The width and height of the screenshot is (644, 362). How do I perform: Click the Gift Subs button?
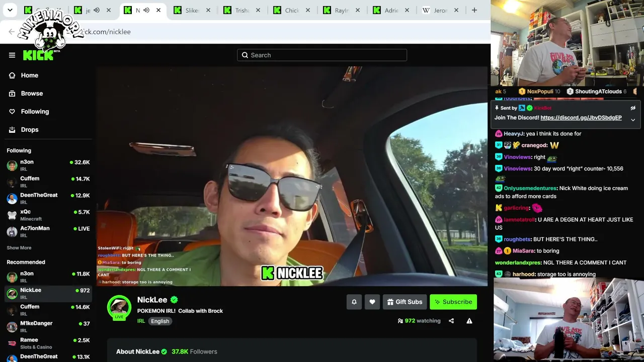[405, 302]
